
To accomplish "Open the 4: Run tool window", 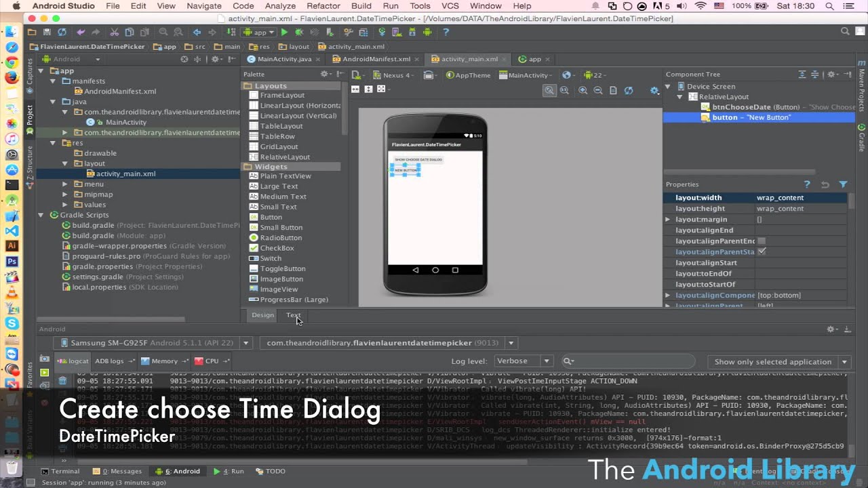I will point(229,471).
